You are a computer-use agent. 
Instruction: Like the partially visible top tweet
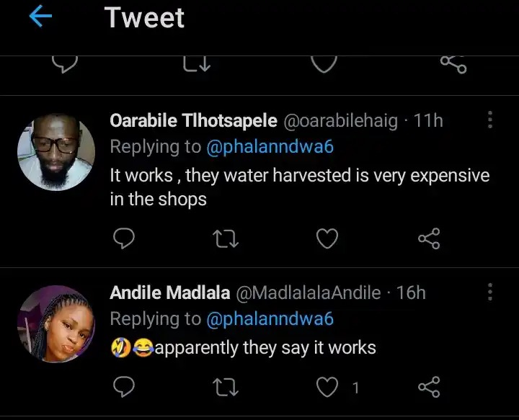click(324, 65)
